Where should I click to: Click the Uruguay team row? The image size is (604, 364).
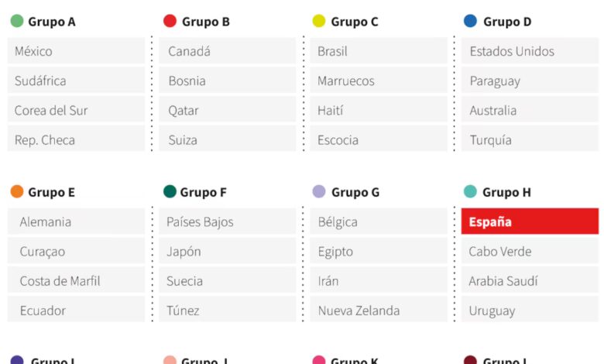pos(530,311)
